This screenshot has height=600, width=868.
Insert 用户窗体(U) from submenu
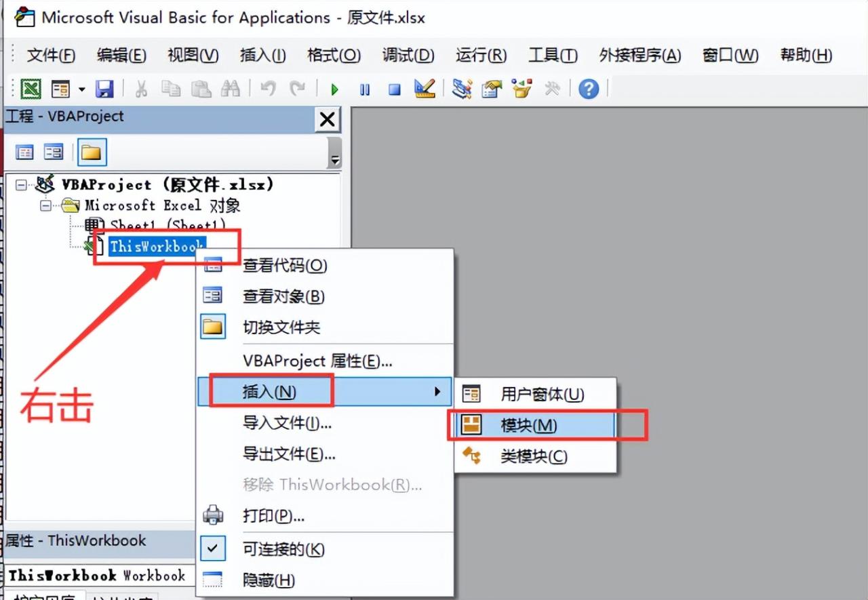pos(535,394)
